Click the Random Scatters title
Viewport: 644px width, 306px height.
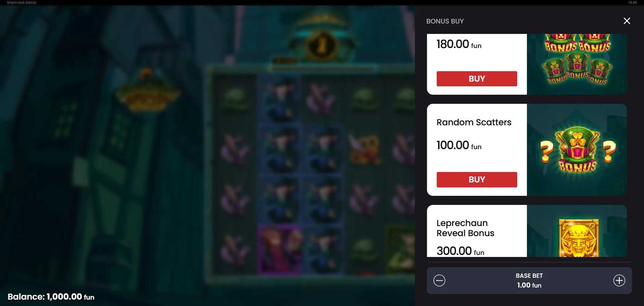point(474,122)
